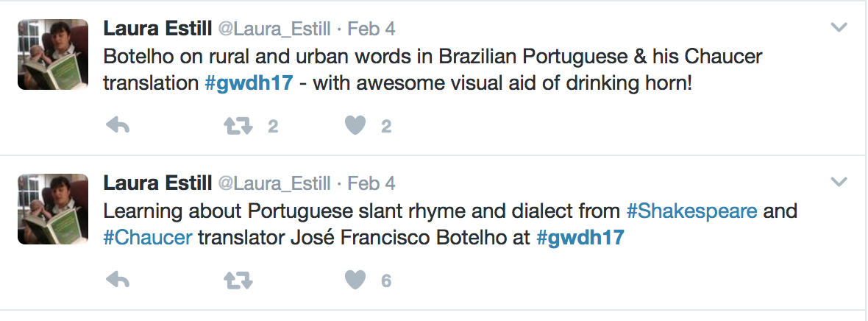Open second tweet's Feb 4 timestamp
Viewport: 868px width, 321px height.
(371, 183)
